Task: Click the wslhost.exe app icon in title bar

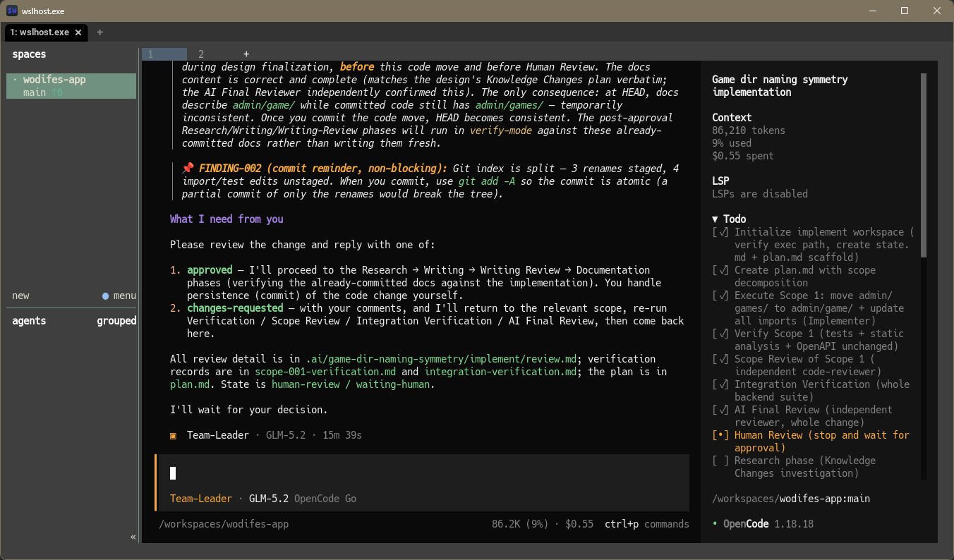Action: coord(12,11)
